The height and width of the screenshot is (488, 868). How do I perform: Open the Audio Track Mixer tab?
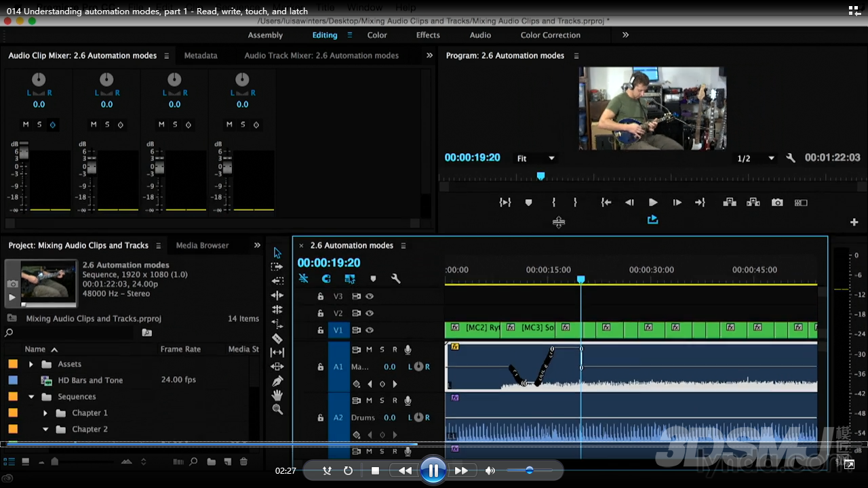[321, 56]
